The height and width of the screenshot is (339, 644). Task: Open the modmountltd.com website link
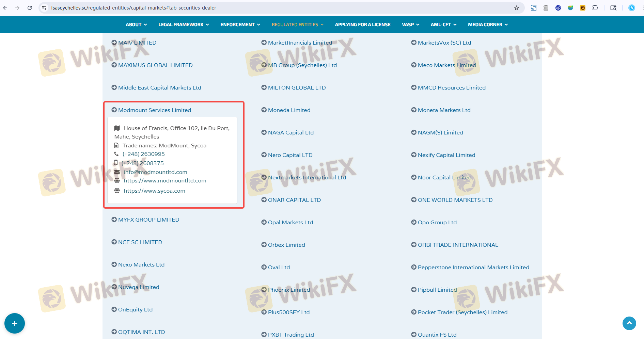(165, 181)
